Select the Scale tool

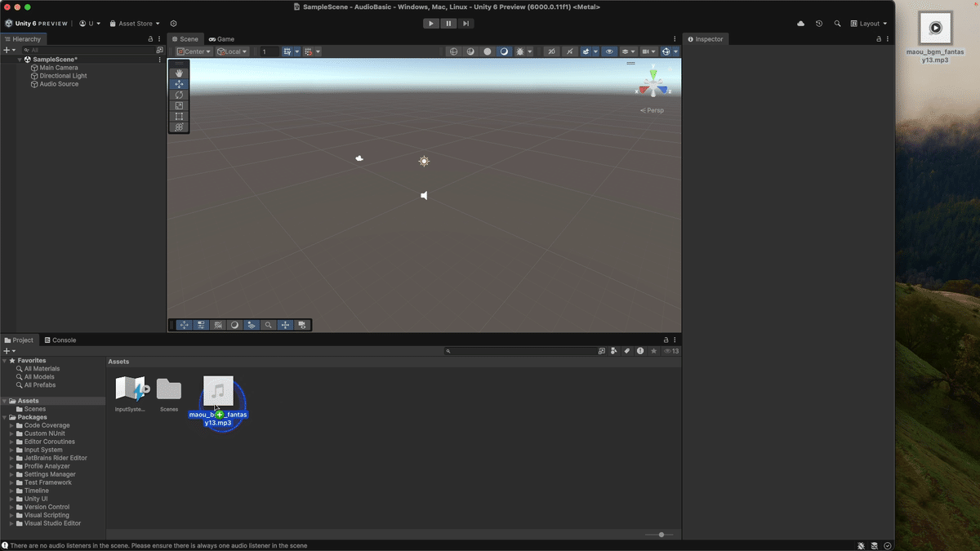[179, 105]
